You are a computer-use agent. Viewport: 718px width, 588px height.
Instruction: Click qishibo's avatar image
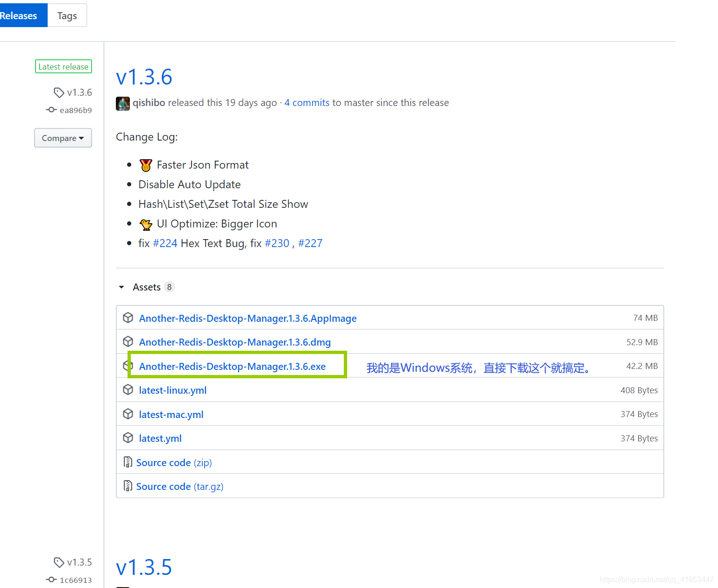(123, 104)
